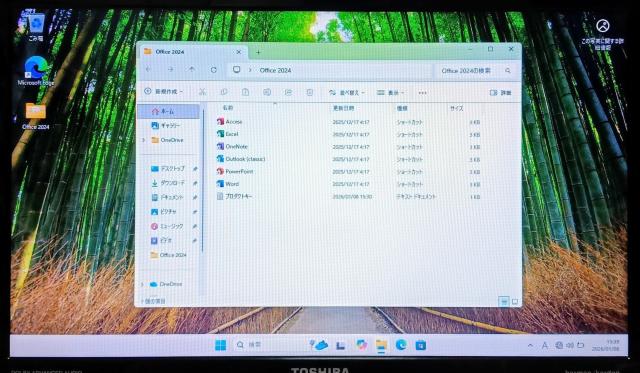640x373 pixels.
Task: Sort by 更新日時 column header
Action: pos(344,108)
